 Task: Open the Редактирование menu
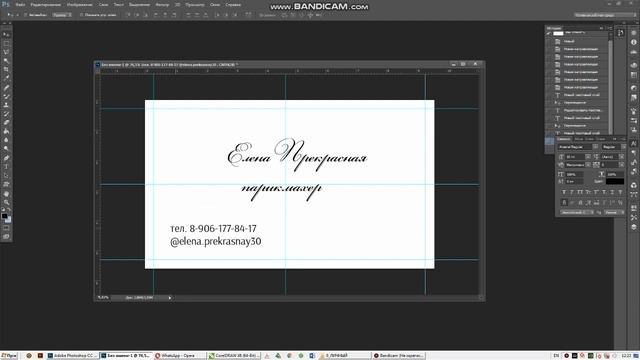click(46, 5)
